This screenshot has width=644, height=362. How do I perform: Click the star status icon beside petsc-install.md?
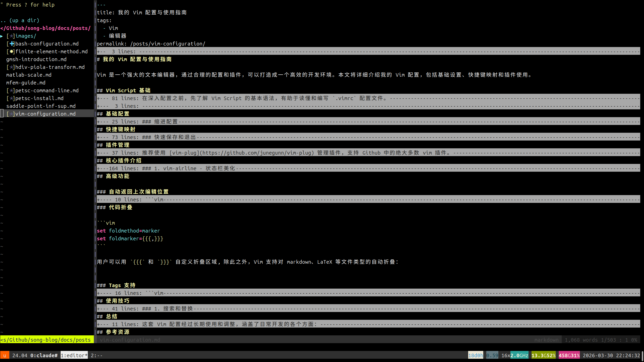[x=12, y=98]
